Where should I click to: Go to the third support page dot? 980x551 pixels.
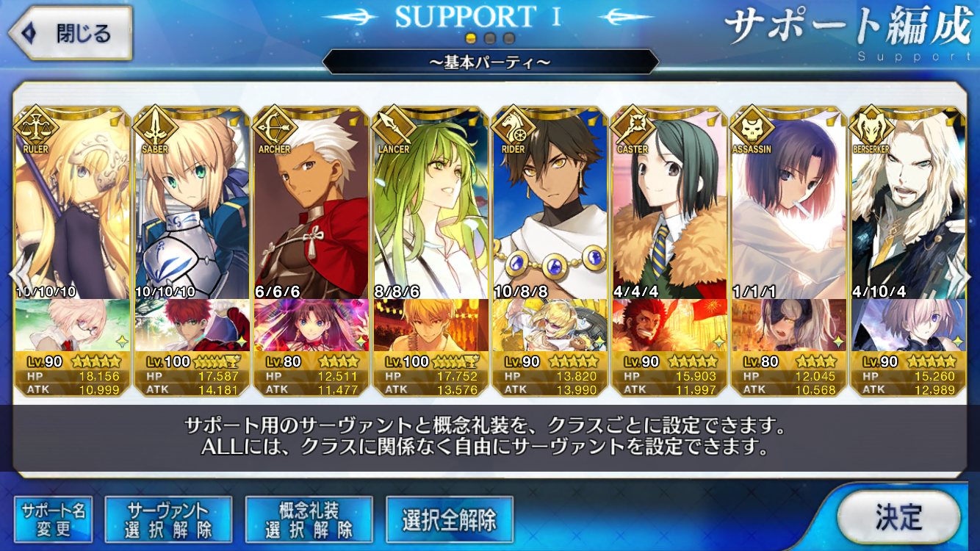[508, 38]
